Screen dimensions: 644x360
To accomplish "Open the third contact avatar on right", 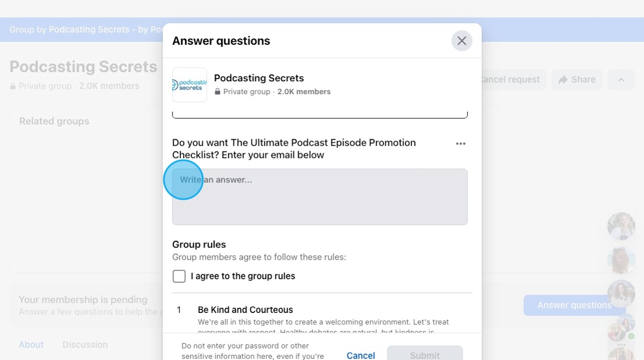I will point(621,294).
